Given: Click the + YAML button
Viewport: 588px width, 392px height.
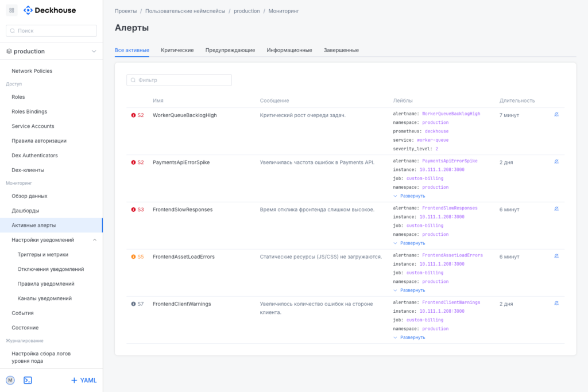Looking at the screenshot, I should (x=83, y=380).
